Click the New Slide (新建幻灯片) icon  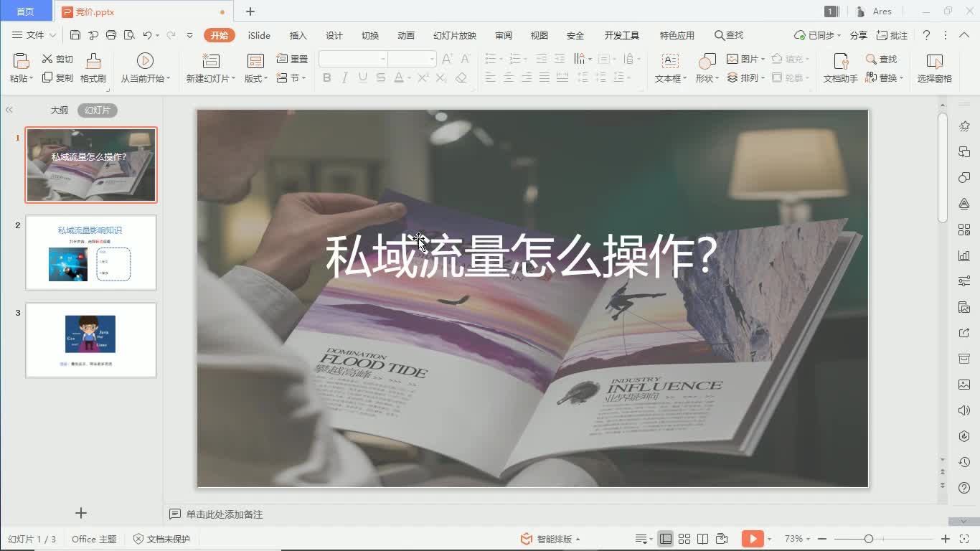pyautogui.click(x=211, y=61)
